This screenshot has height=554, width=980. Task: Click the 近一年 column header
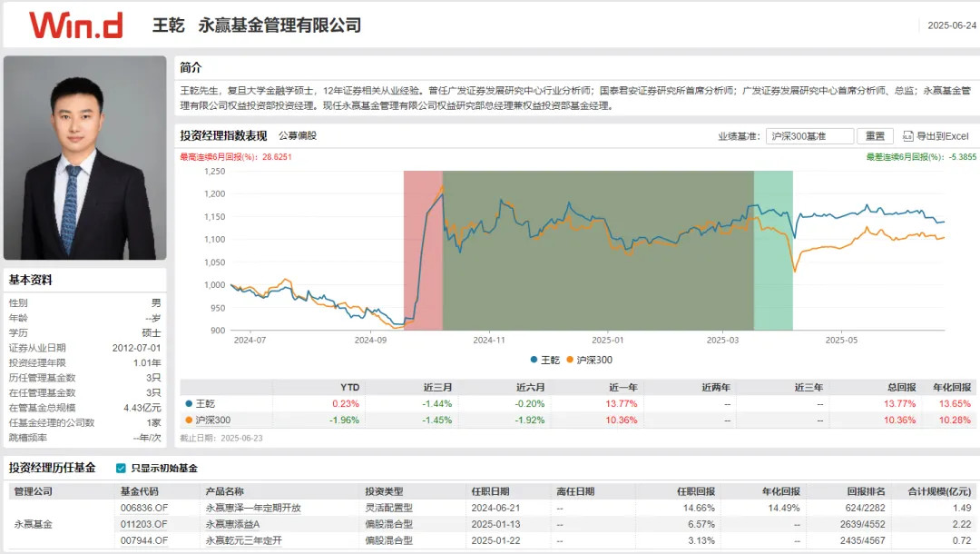point(623,387)
